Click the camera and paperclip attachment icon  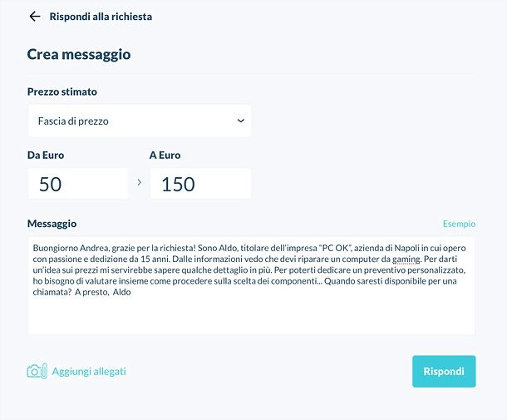coord(37,371)
